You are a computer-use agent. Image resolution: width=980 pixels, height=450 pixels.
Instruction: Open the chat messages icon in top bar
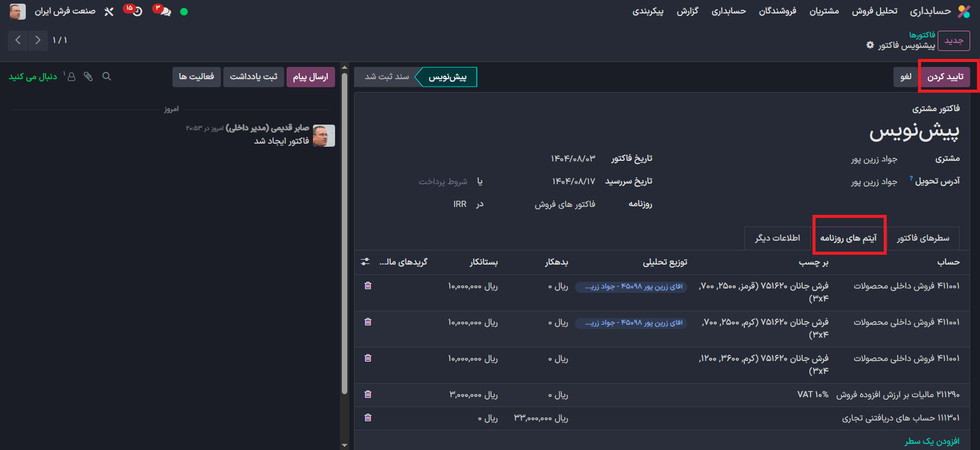pos(164,11)
